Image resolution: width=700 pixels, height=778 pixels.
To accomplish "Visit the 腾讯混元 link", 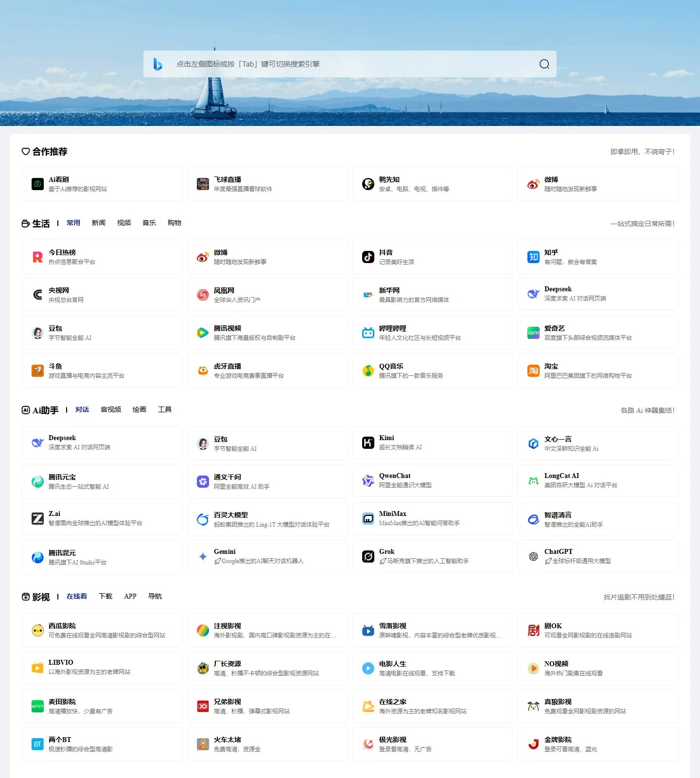I will (x=102, y=557).
